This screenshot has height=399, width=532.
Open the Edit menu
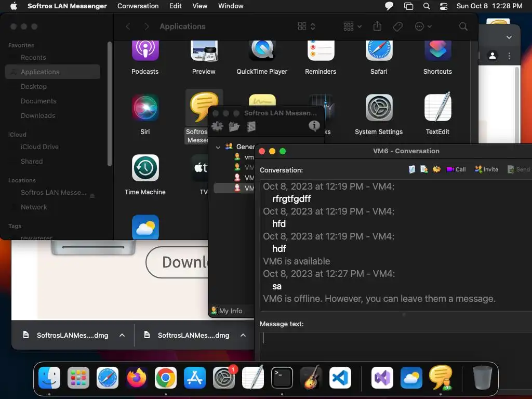pyautogui.click(x=175, y=6)
